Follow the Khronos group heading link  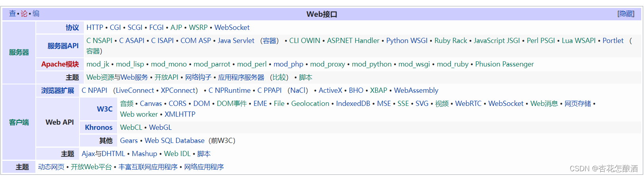point(99,127)
